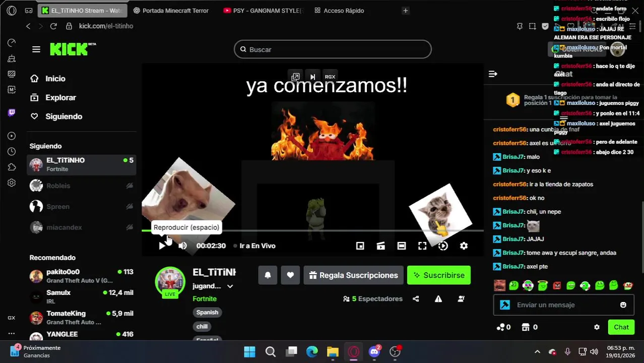Play the stream with the play button
The image size is (644, 363).
(162, 246)
